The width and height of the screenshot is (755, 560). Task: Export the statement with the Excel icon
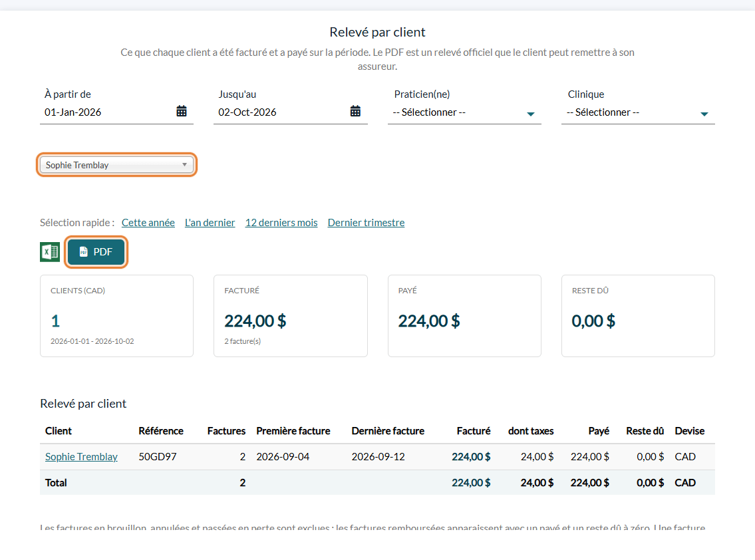pyautogui.click(x=50, y=252)
